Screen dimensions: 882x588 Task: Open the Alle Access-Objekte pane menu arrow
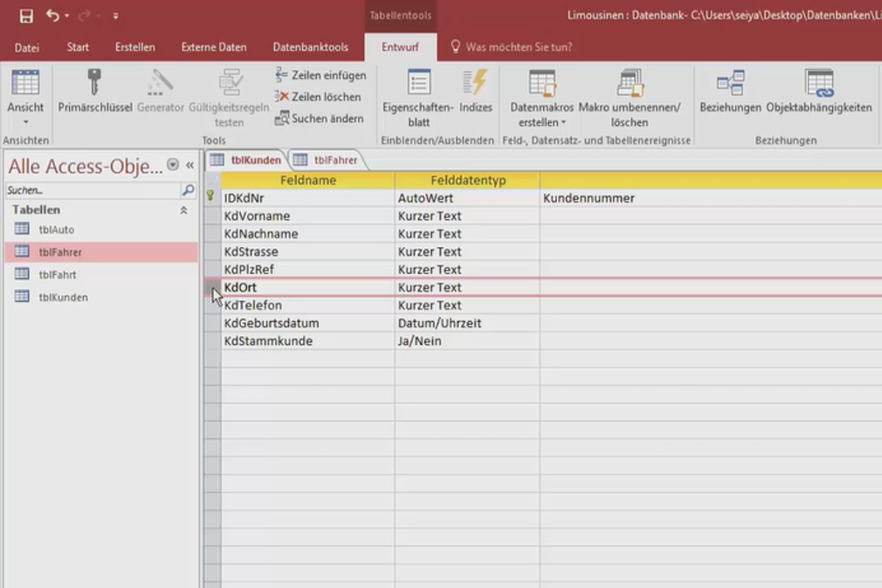pos(173,165)
